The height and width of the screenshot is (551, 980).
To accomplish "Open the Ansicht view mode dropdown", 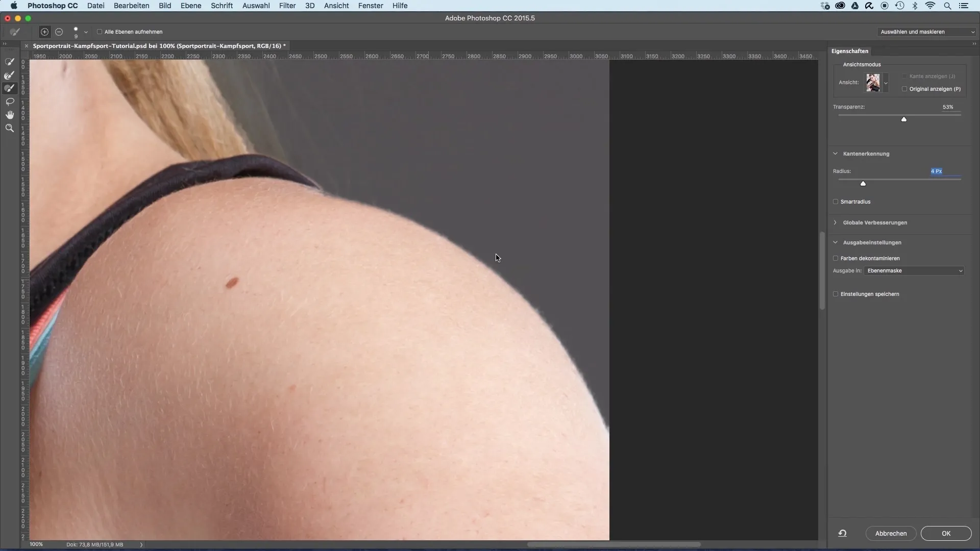I will point(886,83).
